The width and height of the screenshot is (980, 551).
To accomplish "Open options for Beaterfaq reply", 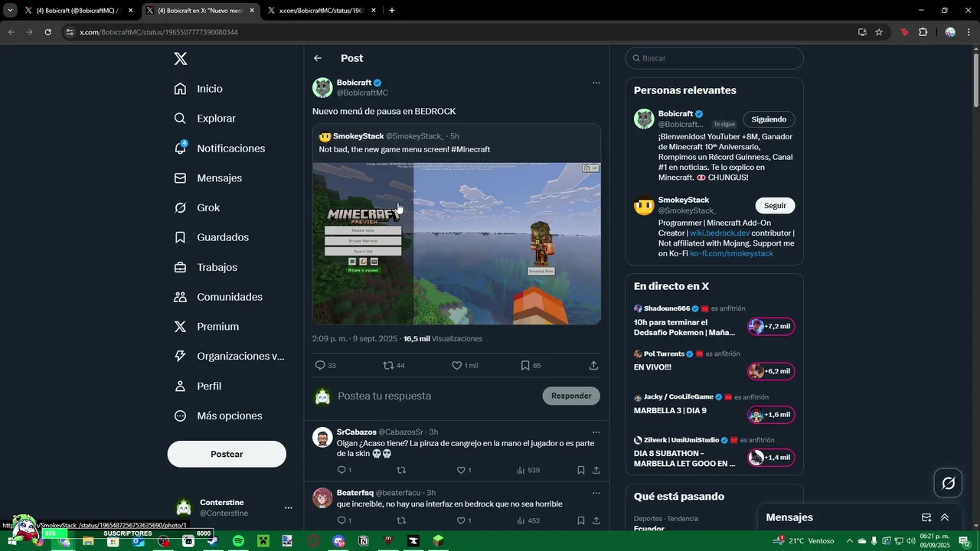I will [596, 493].
